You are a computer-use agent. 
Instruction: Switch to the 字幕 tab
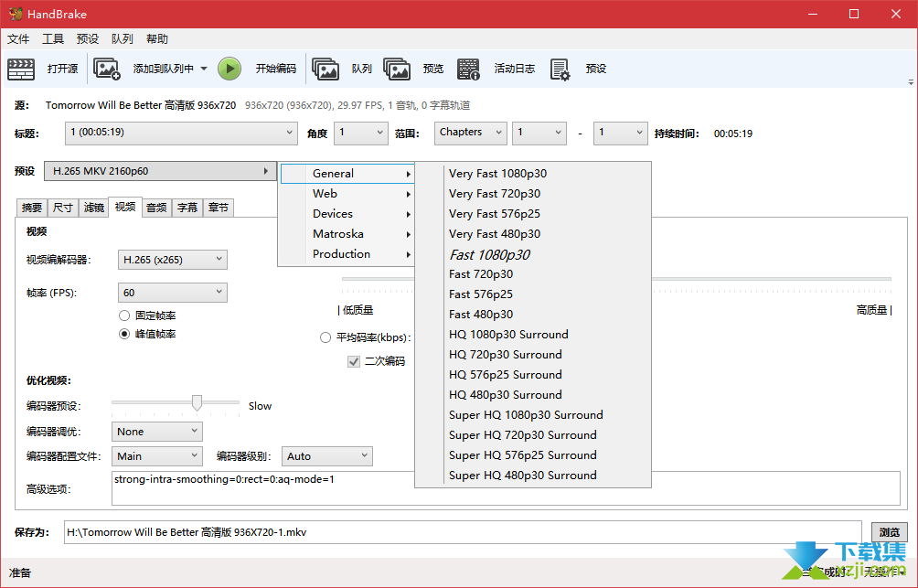point(187,208)
